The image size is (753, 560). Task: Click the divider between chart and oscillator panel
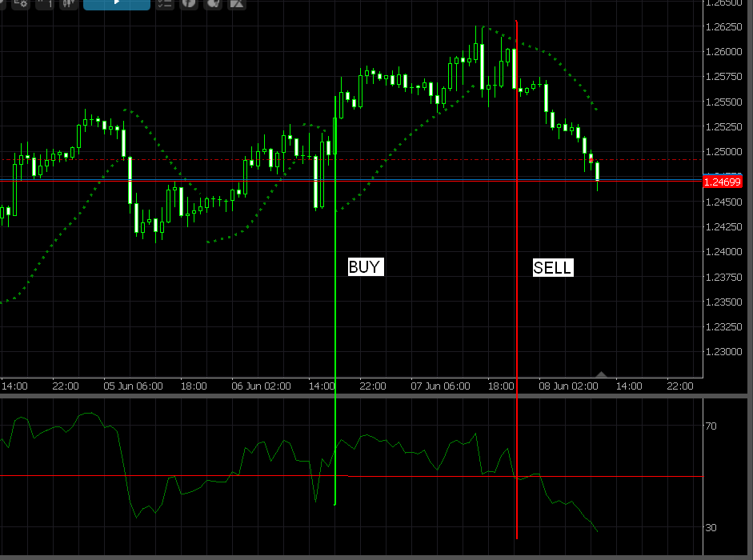352,394
